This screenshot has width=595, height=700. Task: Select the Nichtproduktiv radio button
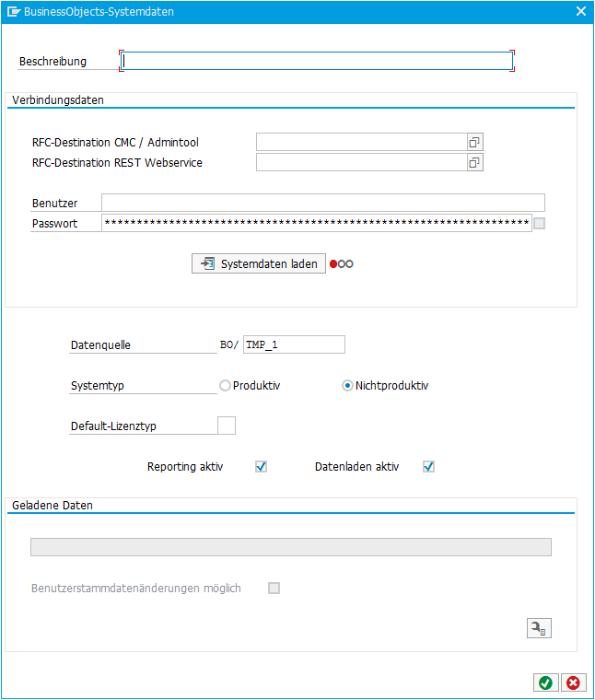tap(347, 385)
